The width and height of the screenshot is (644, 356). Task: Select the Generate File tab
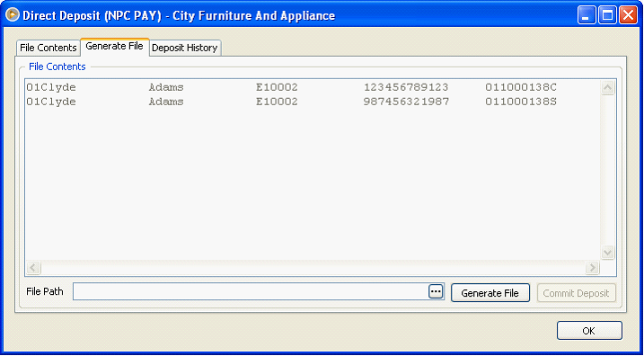point(114,47)
